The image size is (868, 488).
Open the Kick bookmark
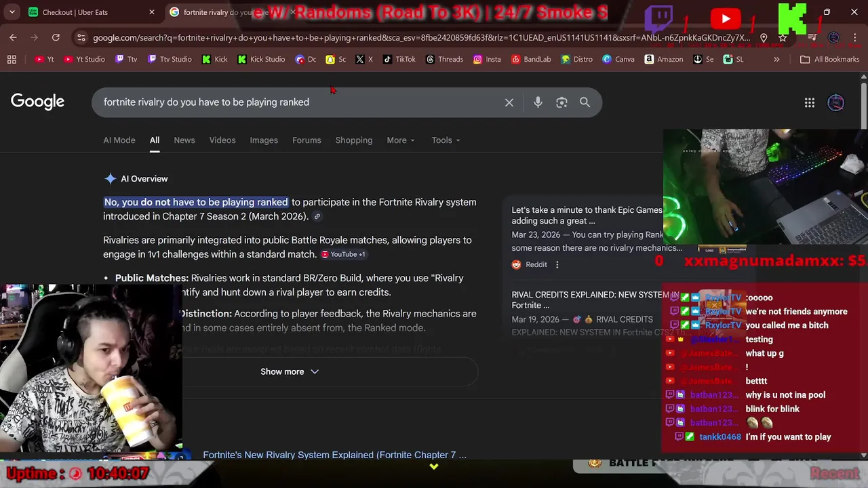point(214,59)
